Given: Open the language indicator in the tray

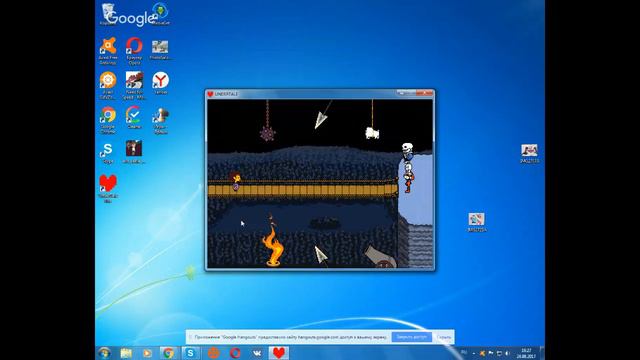Looking at the screenshot, I should tap(464, 353).
